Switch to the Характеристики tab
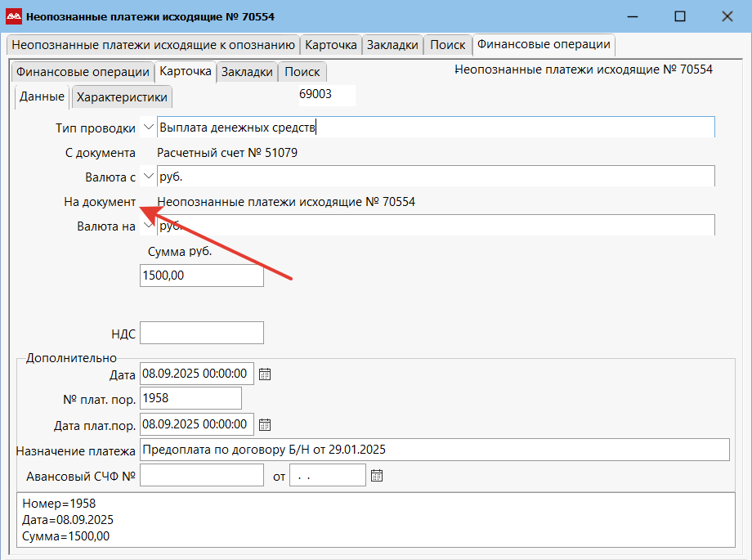Viewport: 752px width, 560px height. pos(122,97)
